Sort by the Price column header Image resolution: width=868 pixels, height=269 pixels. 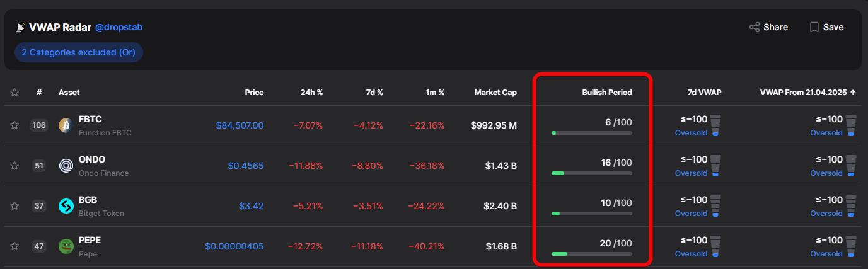tap(254, 93)
